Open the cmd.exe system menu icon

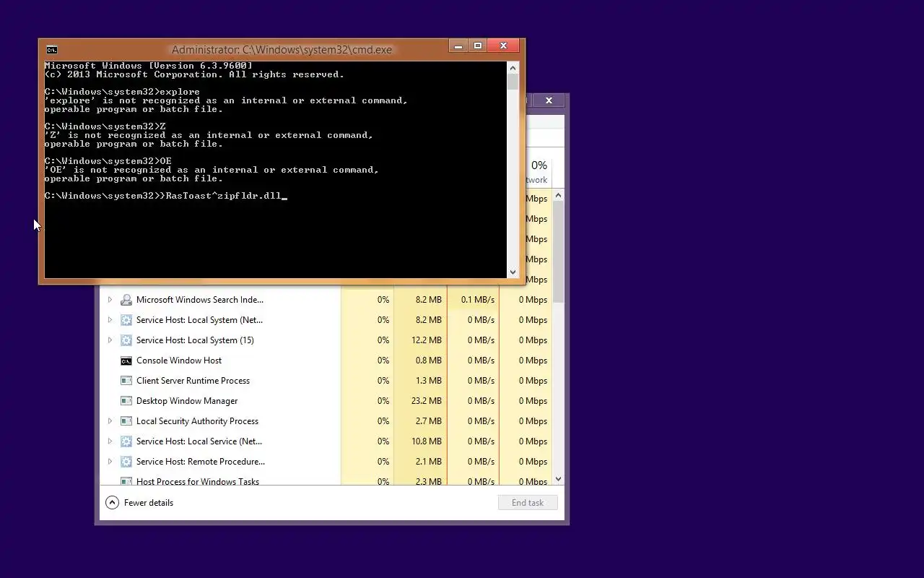click(x=51, y=50)
